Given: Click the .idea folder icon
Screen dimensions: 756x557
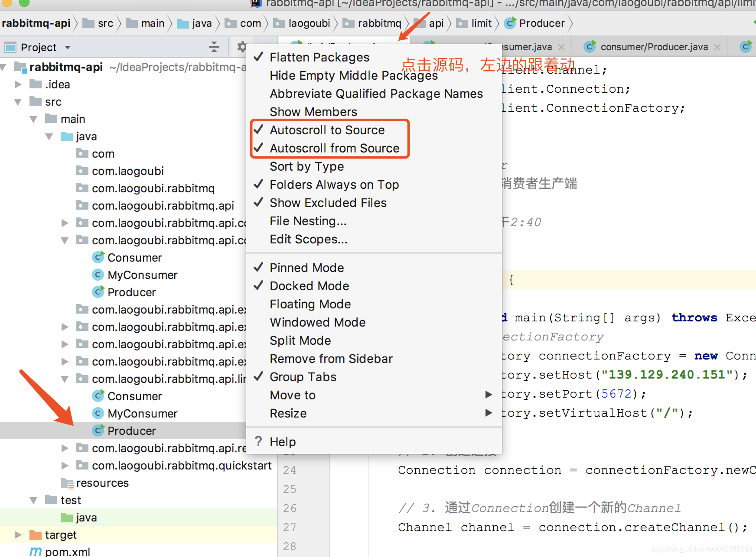Looking at the screenshot, I should coord(36,84).
